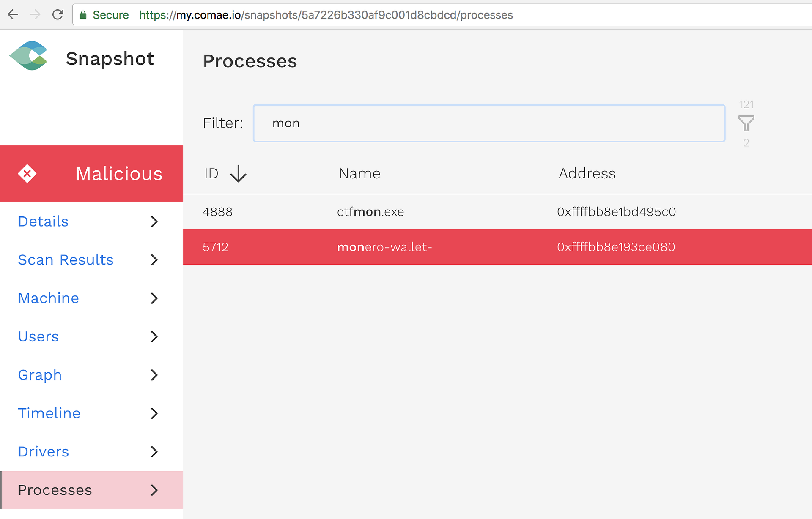812x519 pixels.
Task: Open the Timeline section
Action: (49, 413)
